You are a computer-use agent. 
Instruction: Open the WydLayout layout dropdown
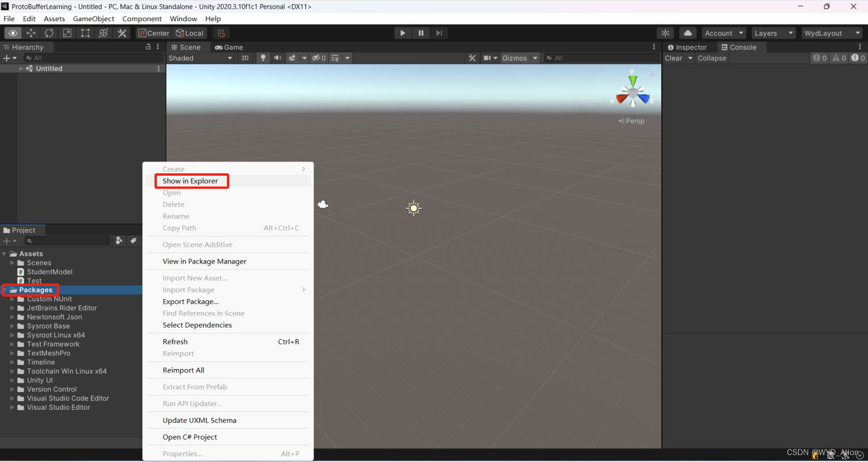832,33
